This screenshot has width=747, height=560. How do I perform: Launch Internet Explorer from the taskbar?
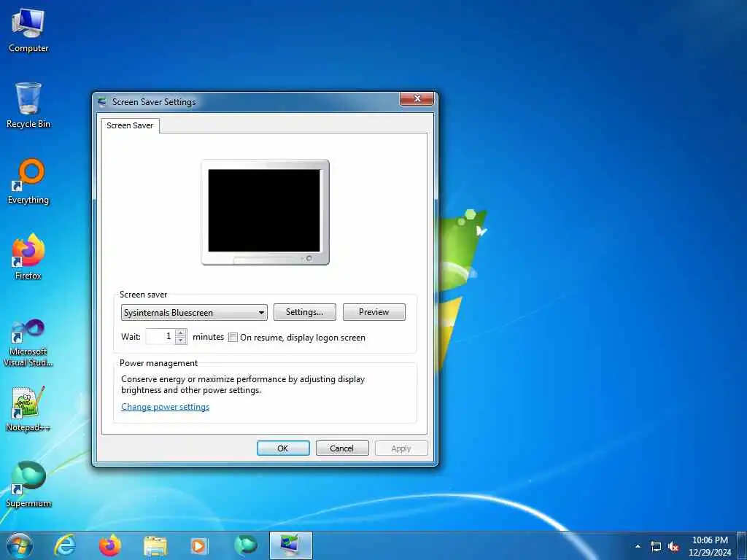[64, 545]
